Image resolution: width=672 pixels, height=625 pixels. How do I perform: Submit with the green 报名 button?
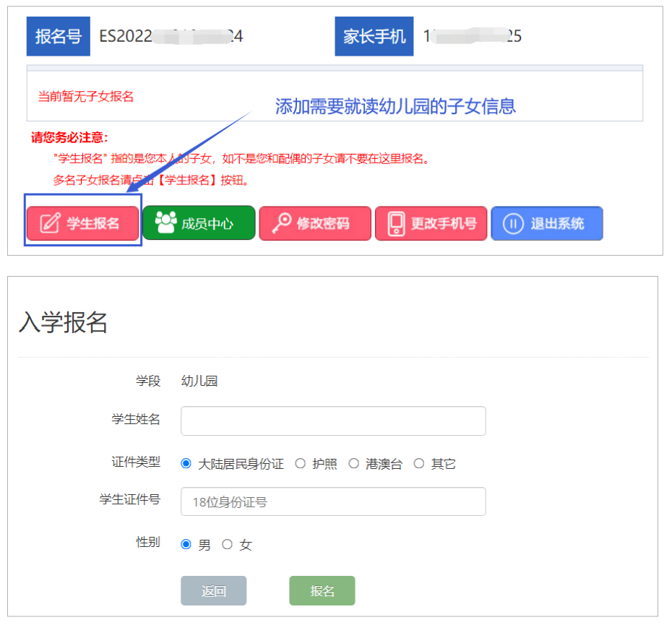click(322, 590)
